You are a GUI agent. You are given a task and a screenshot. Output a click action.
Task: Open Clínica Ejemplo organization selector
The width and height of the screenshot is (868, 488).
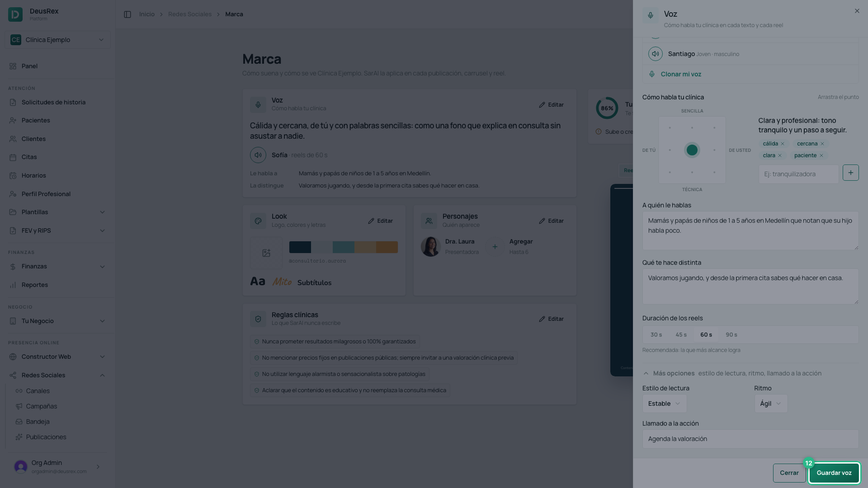(57, 40)
